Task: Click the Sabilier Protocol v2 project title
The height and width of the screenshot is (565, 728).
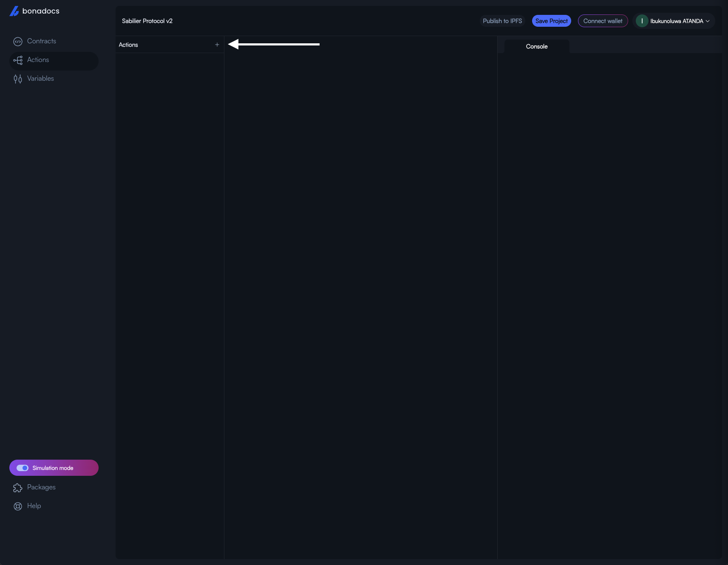Action: [x=147, y=21]
